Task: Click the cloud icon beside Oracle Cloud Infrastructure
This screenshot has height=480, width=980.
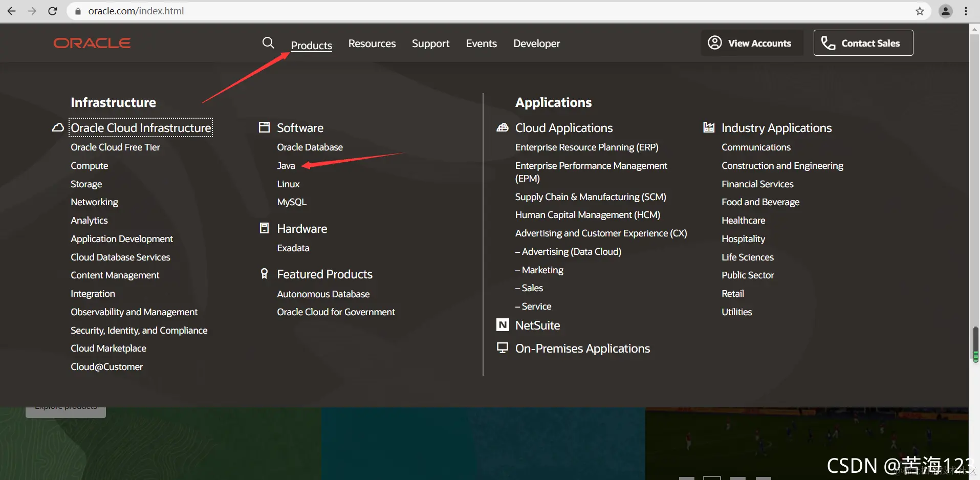Action: pos(58,127)
